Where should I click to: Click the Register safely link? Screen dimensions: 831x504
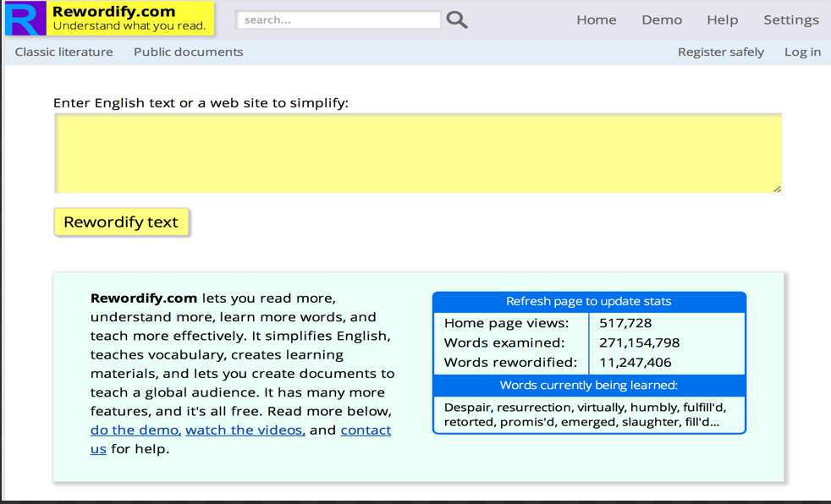click(721, 52)
